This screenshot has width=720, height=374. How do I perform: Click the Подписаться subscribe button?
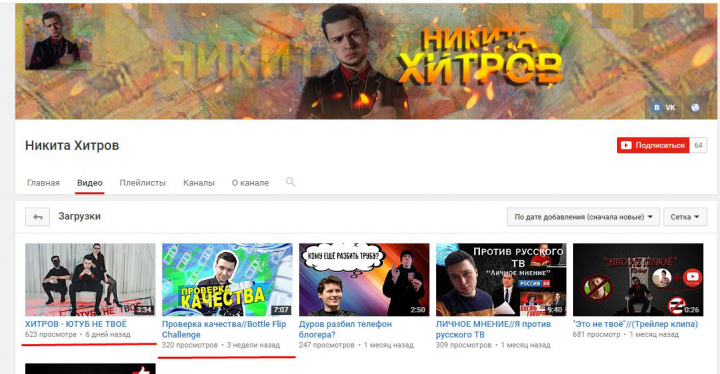(x=653, y=145)
